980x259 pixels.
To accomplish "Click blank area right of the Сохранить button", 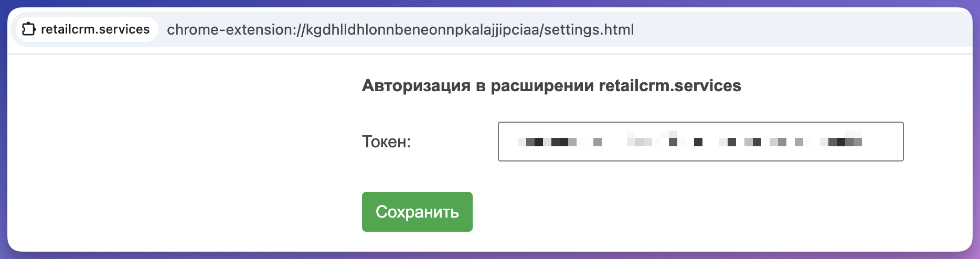I will click(682, 212).
